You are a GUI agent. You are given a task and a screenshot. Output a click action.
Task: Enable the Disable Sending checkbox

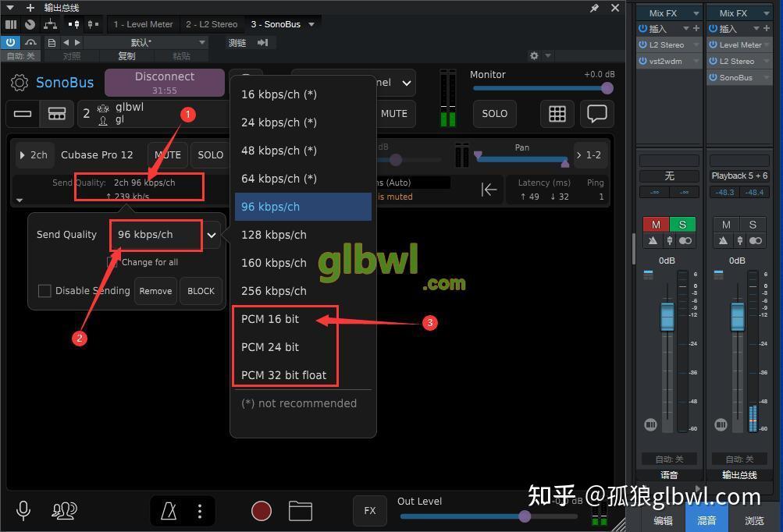44,290
